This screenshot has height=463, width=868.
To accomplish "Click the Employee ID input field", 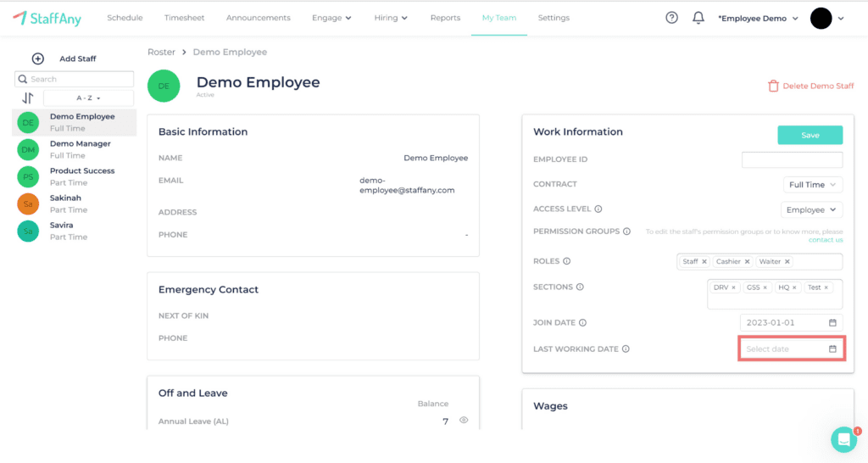I will coord(793,159).
